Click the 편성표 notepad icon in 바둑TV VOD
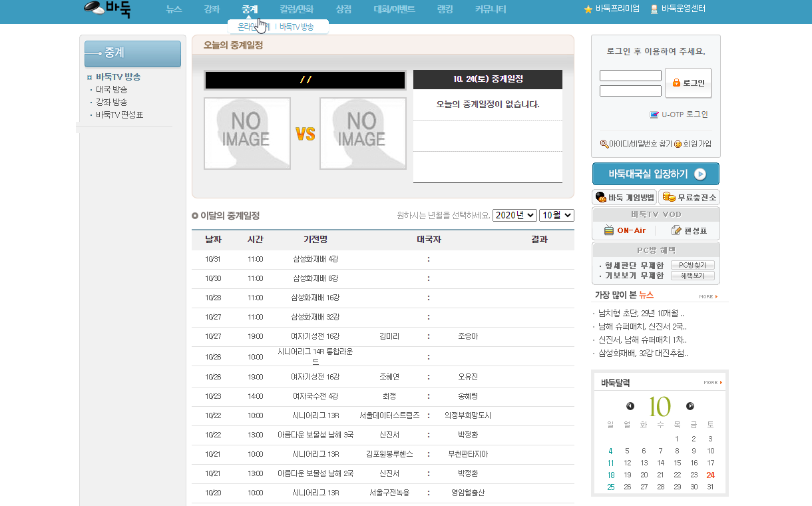Screen dimensions: 812x506 pos(676,230)
